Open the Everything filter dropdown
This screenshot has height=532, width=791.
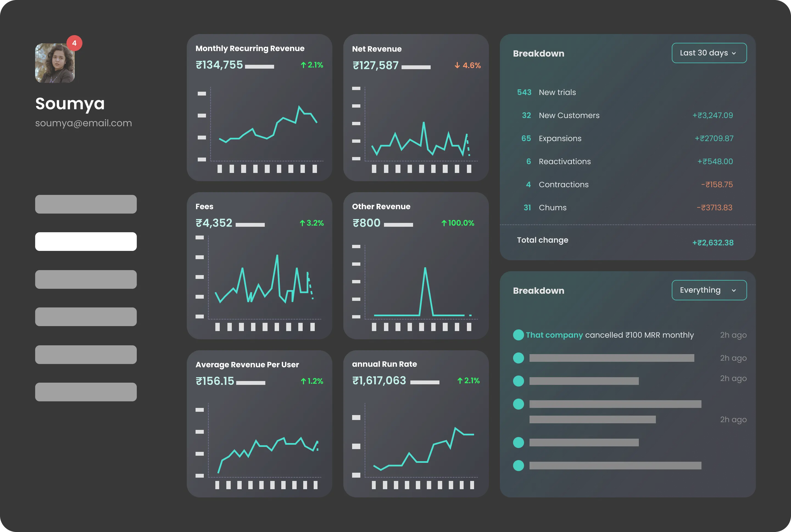coord(709,290)
